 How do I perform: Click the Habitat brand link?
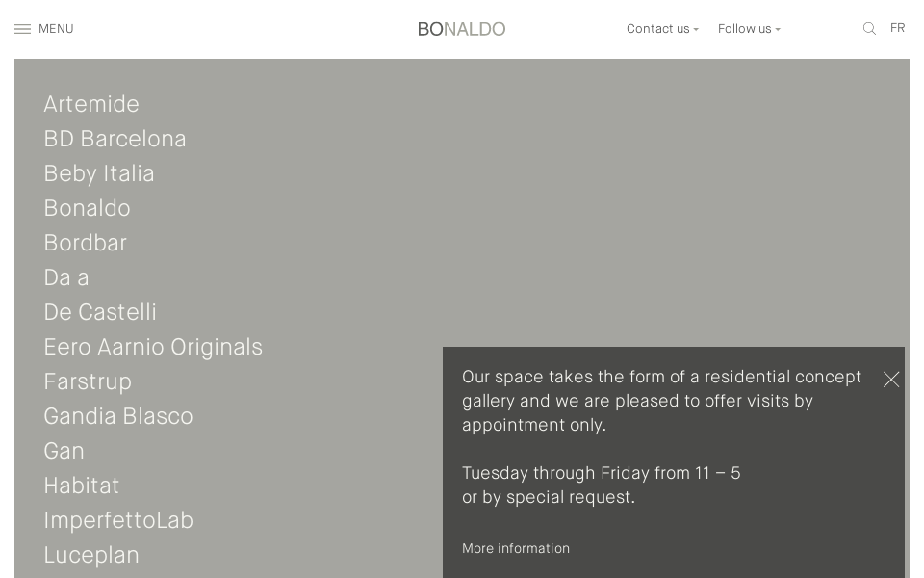tap(81, 486)
